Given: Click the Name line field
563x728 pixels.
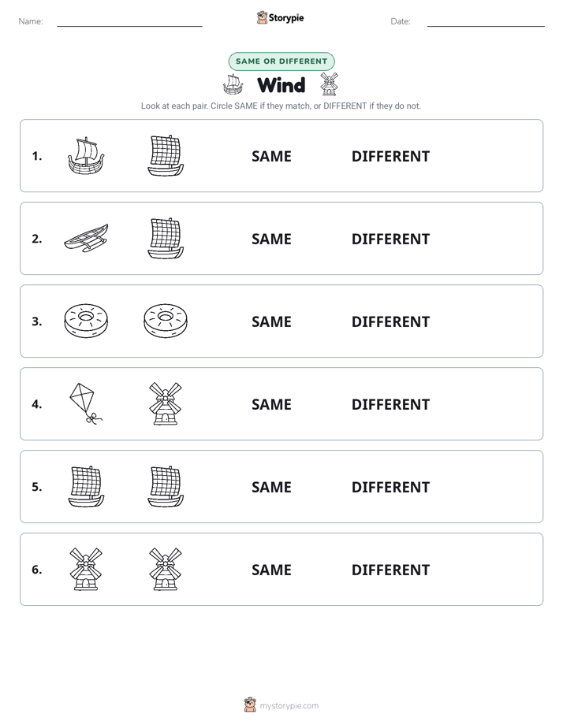Looking at the screenshot, I should tap(129, 22).
